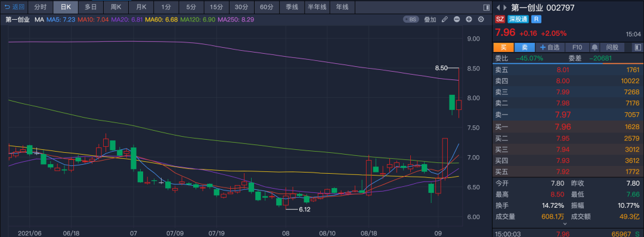Click the 第一创业 002797 stock title
Image resolution: width=644 pixels, height=237 pixels.
coord(543,7)
